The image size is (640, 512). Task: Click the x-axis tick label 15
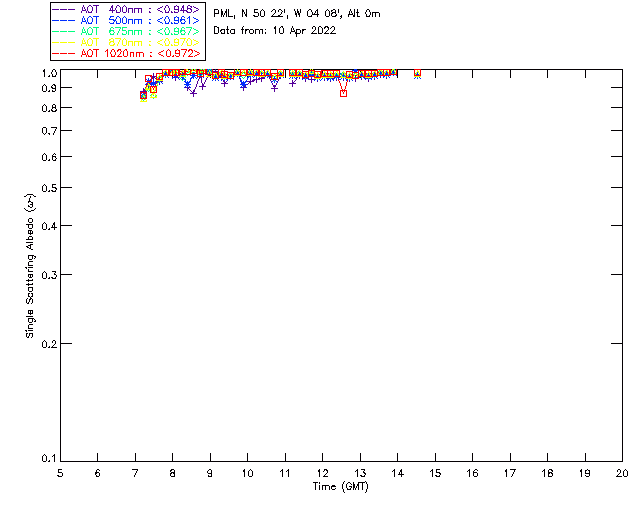pyautogui.click(x=435, y=473)
